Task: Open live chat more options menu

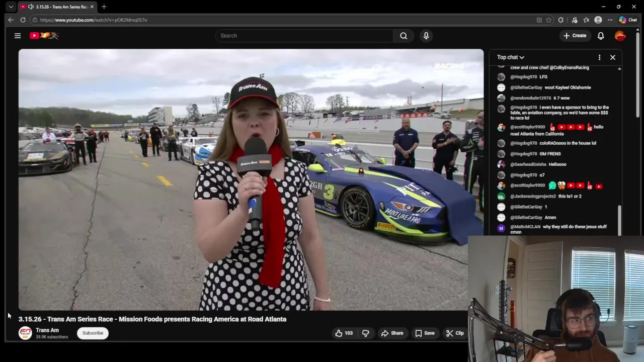Action: pyautogui.click(x=599, y=57)
